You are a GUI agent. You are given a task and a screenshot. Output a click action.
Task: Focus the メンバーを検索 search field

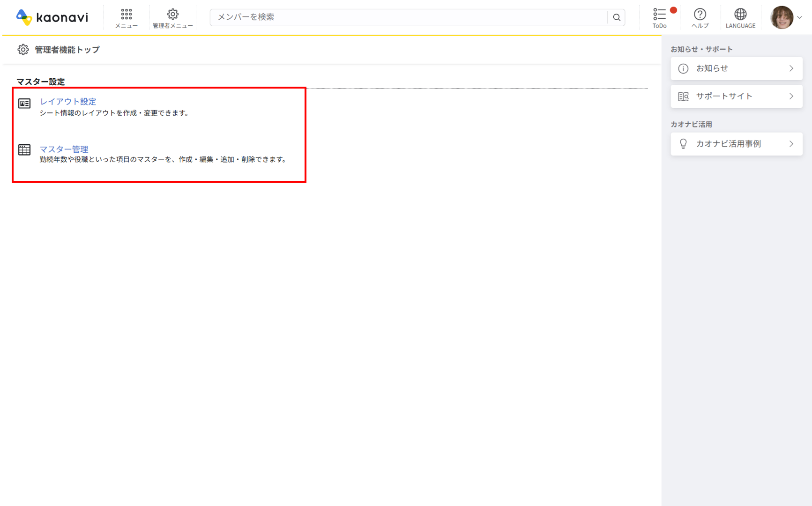tap(408, 17)
